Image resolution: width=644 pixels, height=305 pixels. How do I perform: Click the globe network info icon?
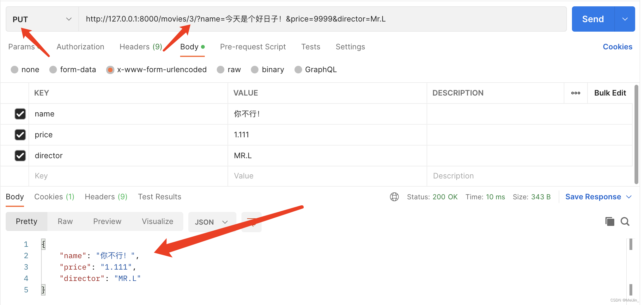(394, 197)
